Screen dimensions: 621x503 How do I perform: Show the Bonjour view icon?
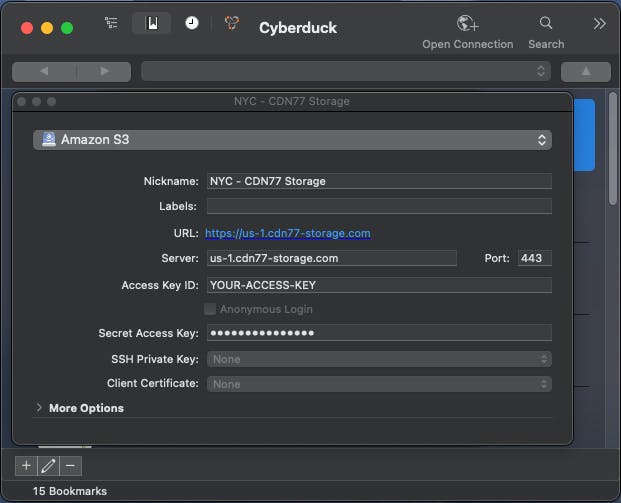pos(232,23)
